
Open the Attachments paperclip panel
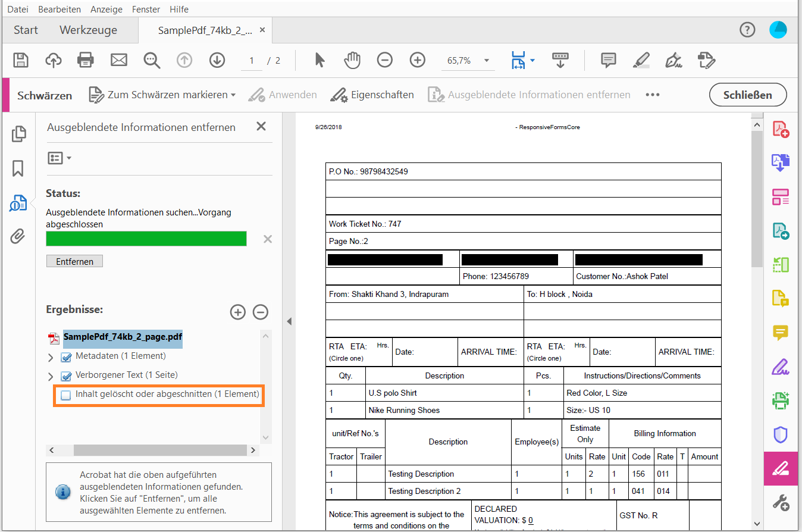coord(18,237)
